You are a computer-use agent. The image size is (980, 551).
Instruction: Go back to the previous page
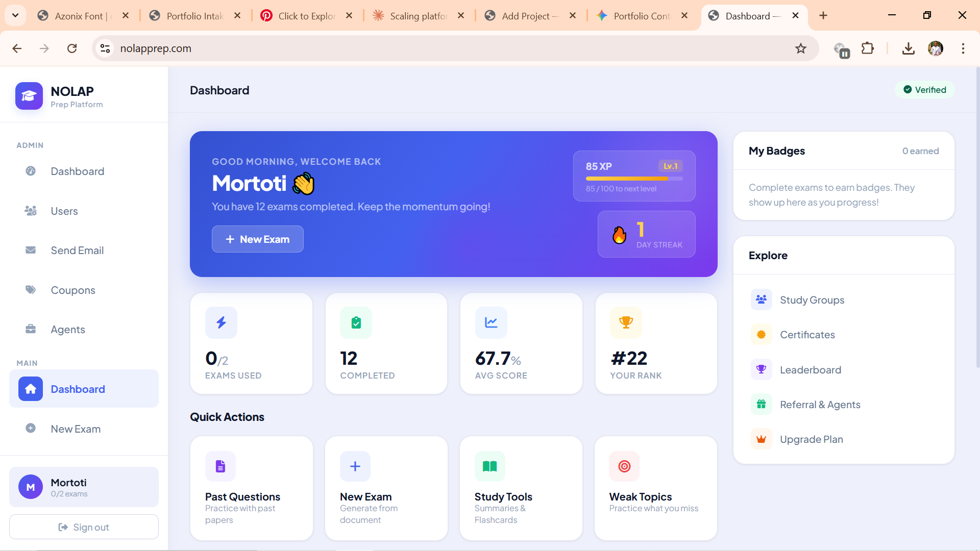17,48
